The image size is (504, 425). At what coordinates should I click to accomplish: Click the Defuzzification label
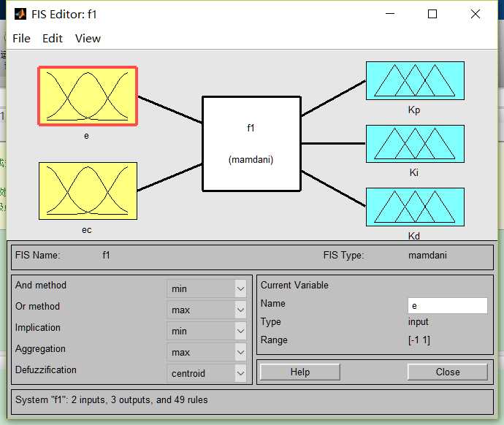point(45,370)
